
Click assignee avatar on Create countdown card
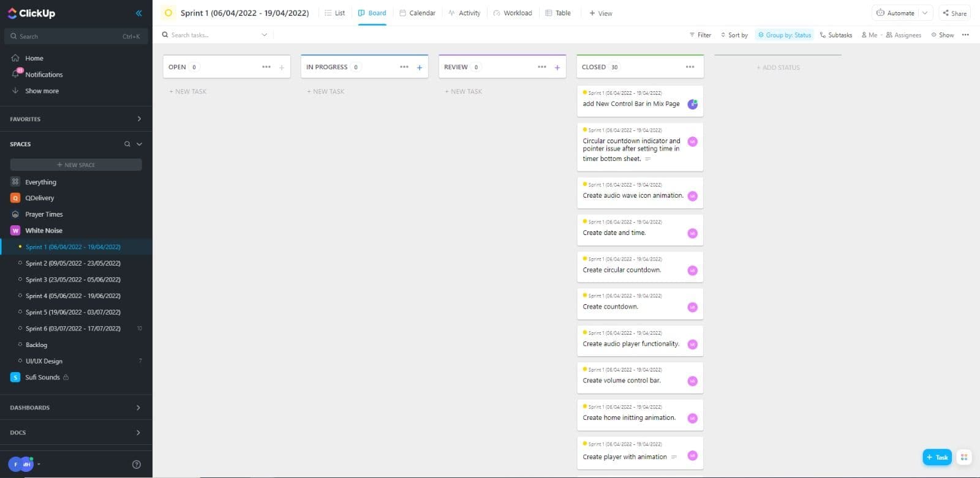tap(692, 307)
